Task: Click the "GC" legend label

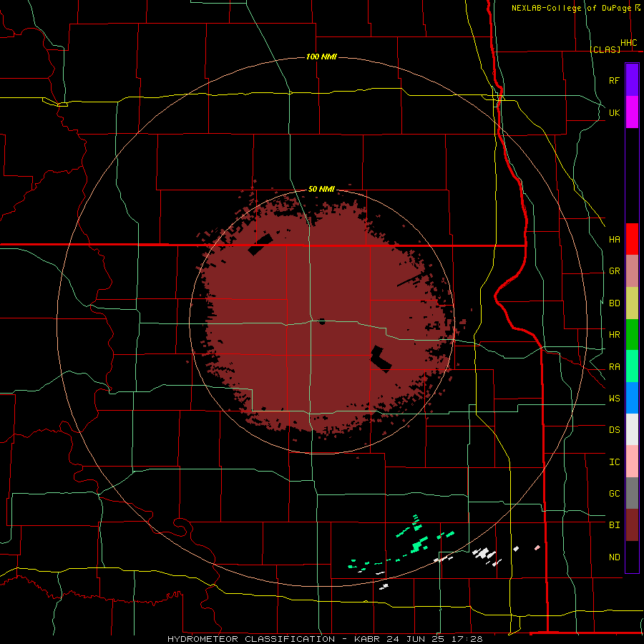Action: (x=614, y=494)
